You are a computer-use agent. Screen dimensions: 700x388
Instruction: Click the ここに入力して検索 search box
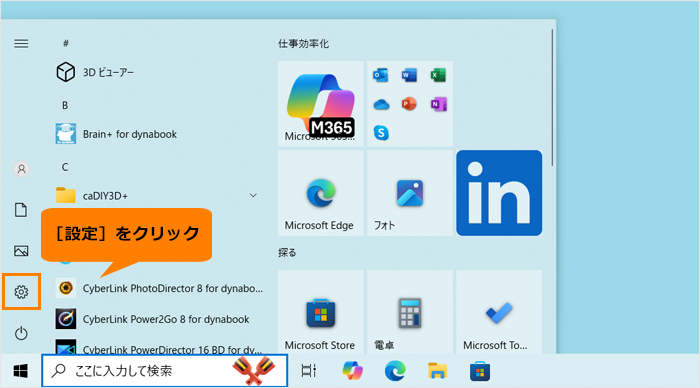(165, 371)
